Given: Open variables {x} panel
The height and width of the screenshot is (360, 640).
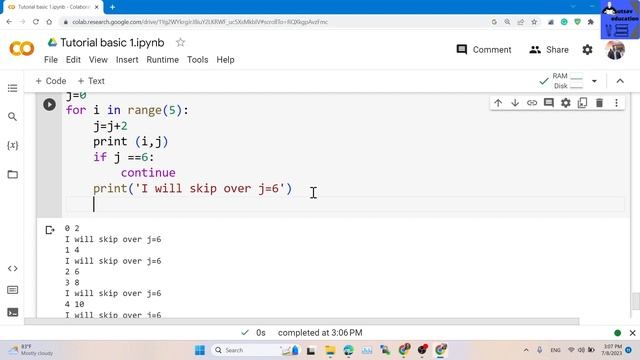Looking at the screenshot, I should click(x=13, y=145).
